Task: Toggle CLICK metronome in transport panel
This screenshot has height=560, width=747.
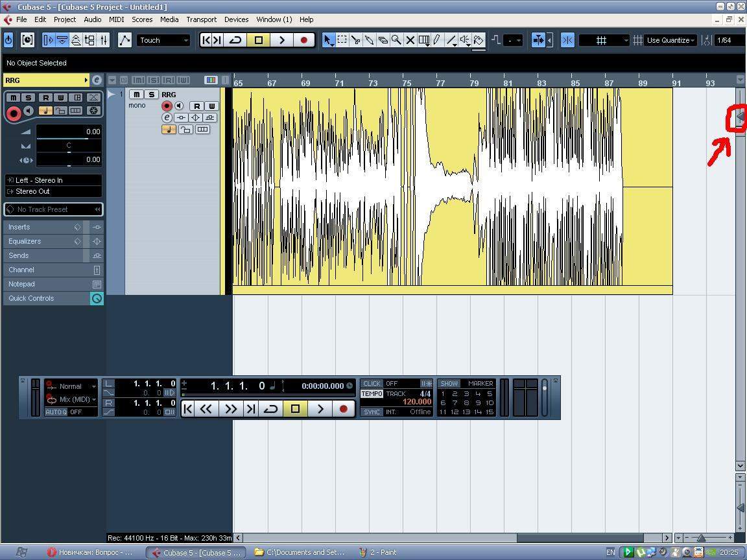Action: 372,384
